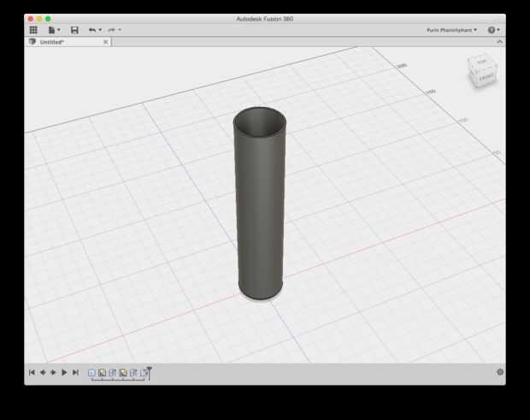Click the FRONT face of the ViewCube
Screen dimensions: 530x420
[486, 78]
